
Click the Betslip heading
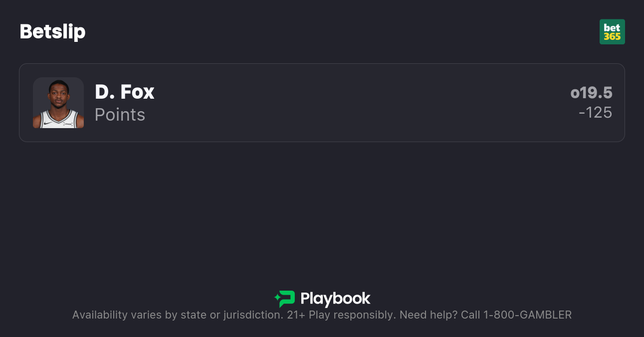(x=52, y=31)
